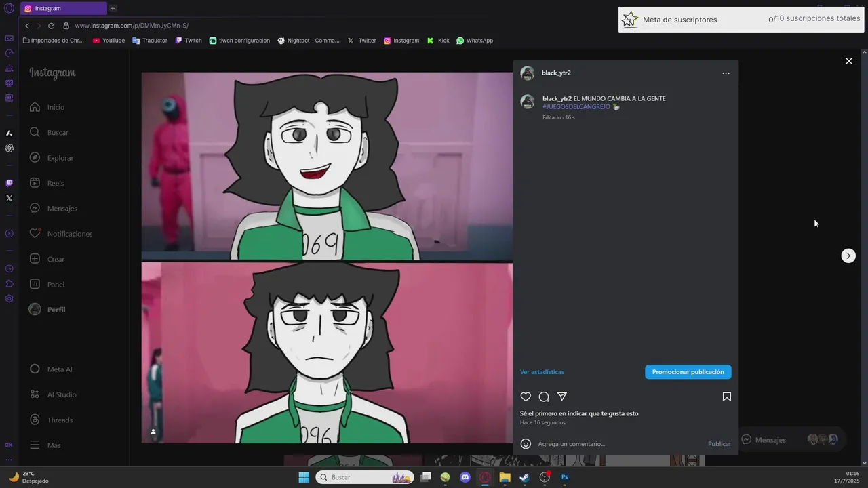Open the X panel in Opera sidebar
This screenshot has height=488, width=868.
click(x=9, y=199)
